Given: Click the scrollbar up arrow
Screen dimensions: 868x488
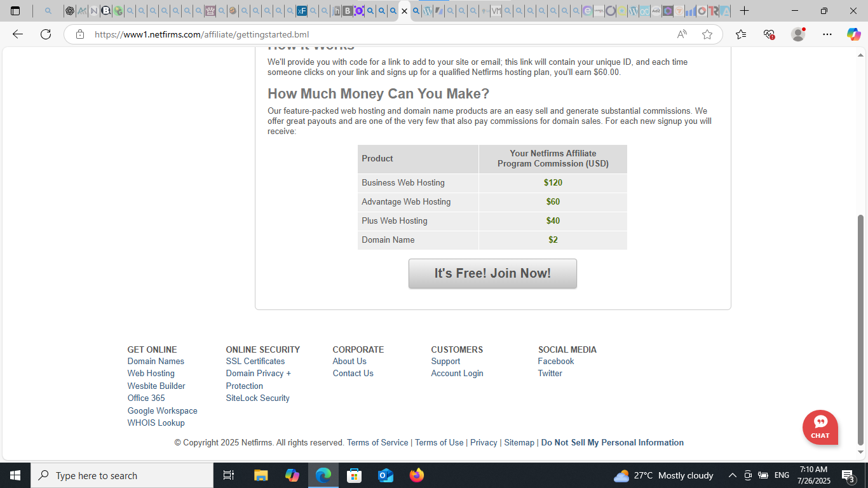Looking at the screenshot, I should tap(861, 55).
